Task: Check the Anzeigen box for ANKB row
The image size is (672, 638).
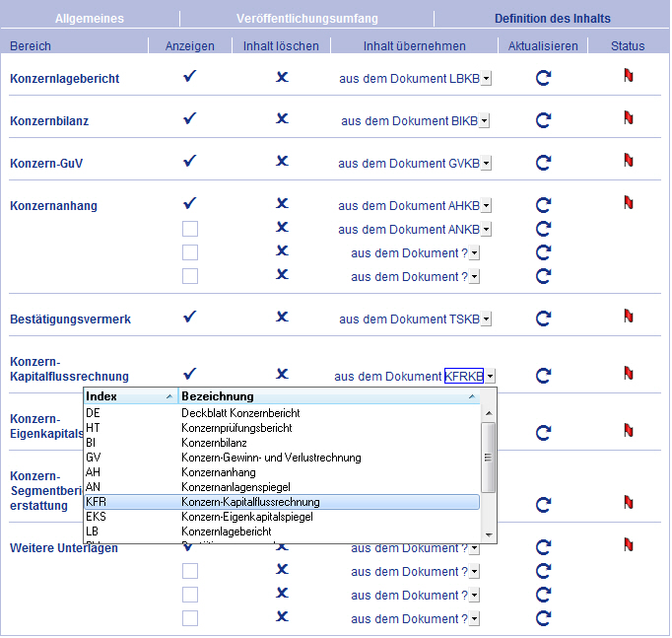Action: (x=190, y=229)
